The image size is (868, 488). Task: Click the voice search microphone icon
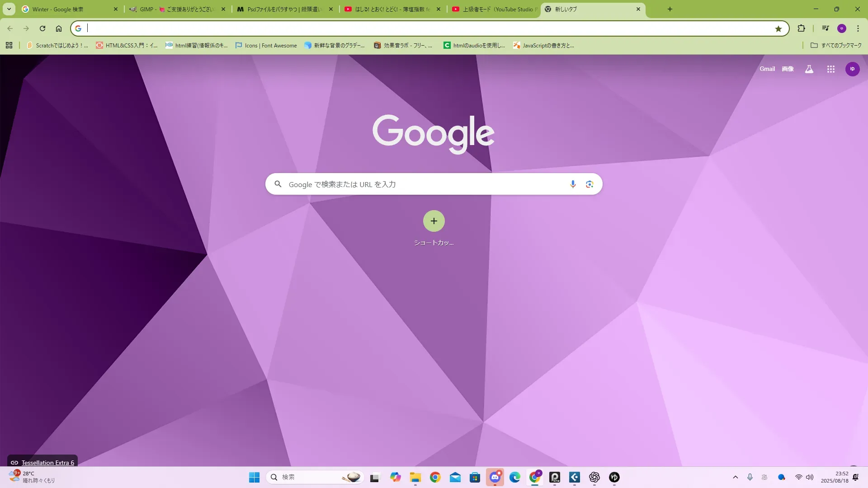[573, 184]
